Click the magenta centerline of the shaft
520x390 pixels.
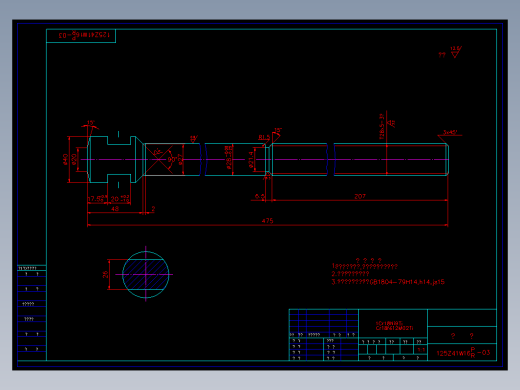(x=265, y=159)
